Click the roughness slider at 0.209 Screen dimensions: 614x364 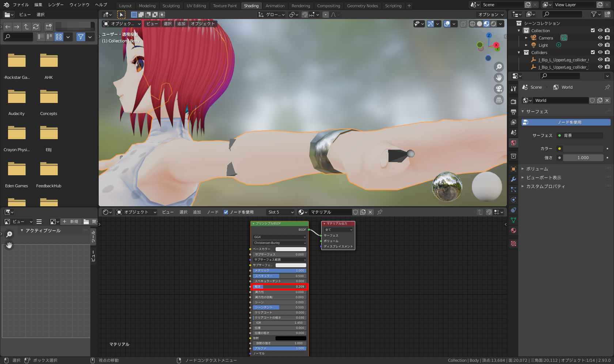(280, 287)
